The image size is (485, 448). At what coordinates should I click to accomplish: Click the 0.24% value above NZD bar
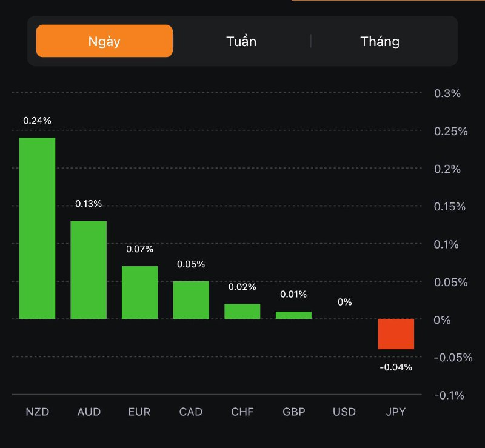click(37, 121)
